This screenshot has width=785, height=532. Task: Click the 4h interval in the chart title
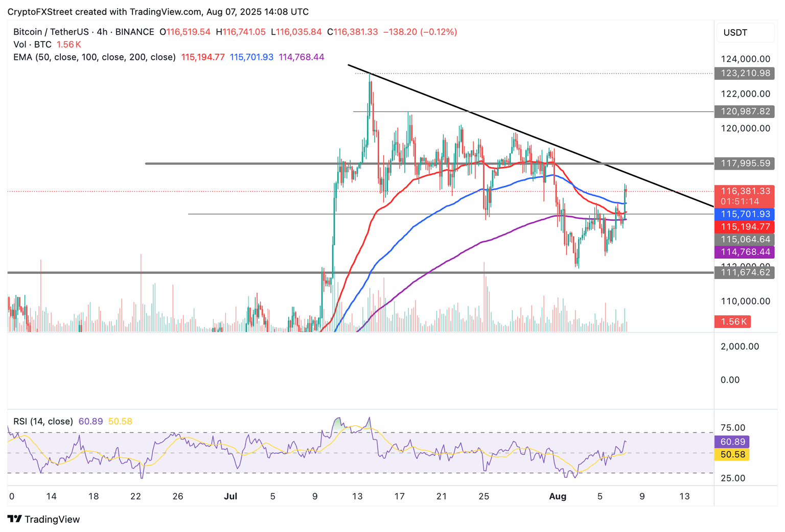102,32
